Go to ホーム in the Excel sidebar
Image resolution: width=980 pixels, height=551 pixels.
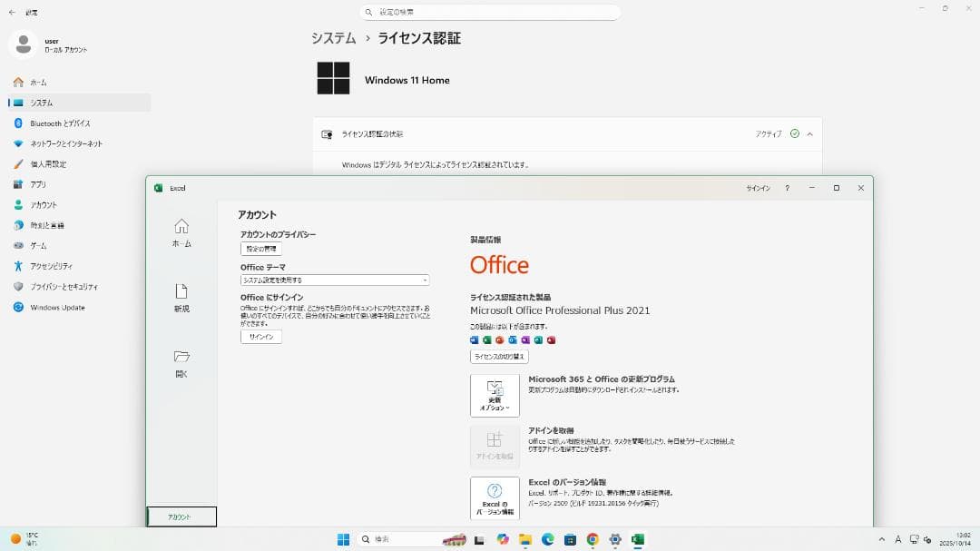point(181,231)
